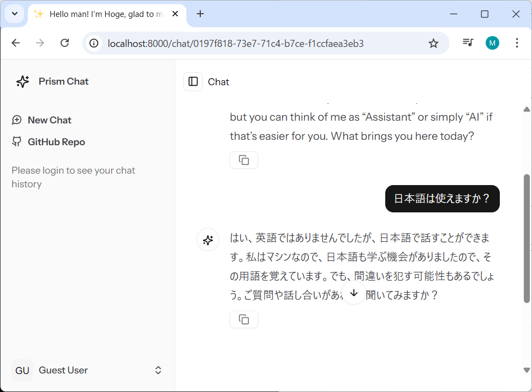The height and width of the screenshot is (392, 532).
Task: Open the GitHub Repo link
Action: click(x=56, y=142)
